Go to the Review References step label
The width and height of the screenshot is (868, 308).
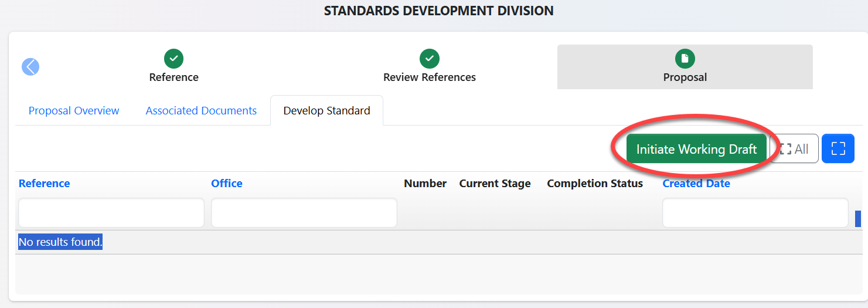point(429,77)
